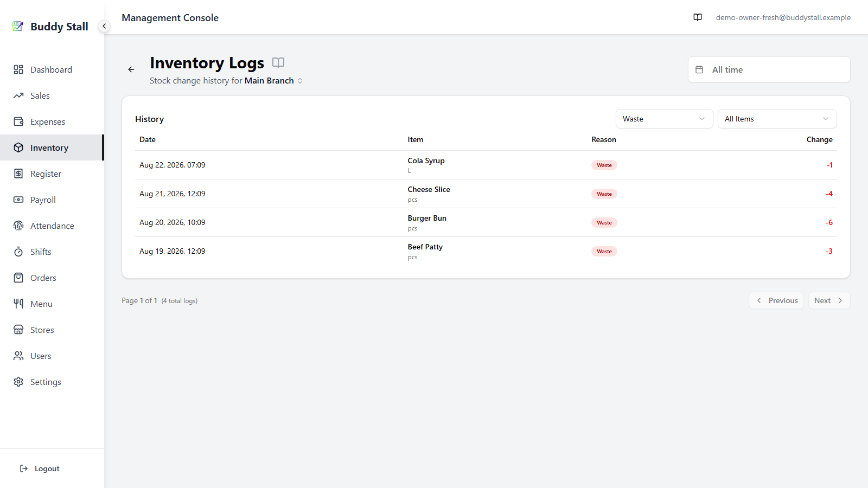
Task: Click the Settings gear icon
Action: pos(18,382)
